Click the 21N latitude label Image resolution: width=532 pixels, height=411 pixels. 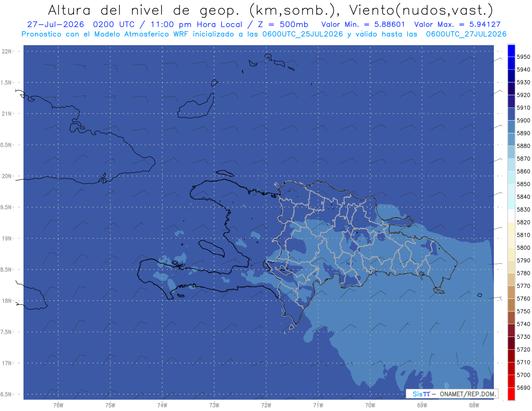[x=7, y=114]
